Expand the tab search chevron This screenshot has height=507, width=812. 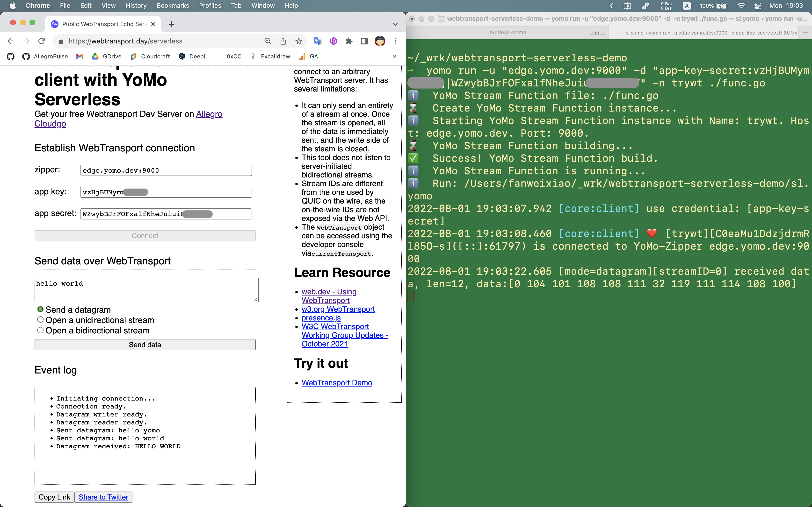click(x=395, y=24)
